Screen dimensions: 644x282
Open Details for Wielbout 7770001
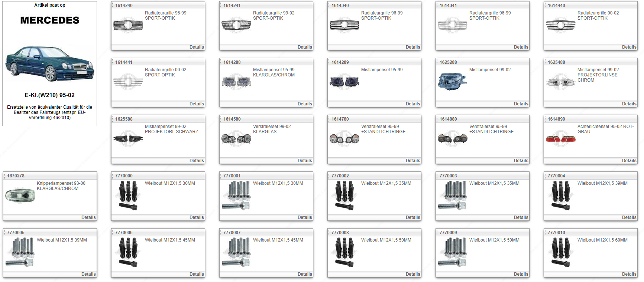(x=305, y=217)
